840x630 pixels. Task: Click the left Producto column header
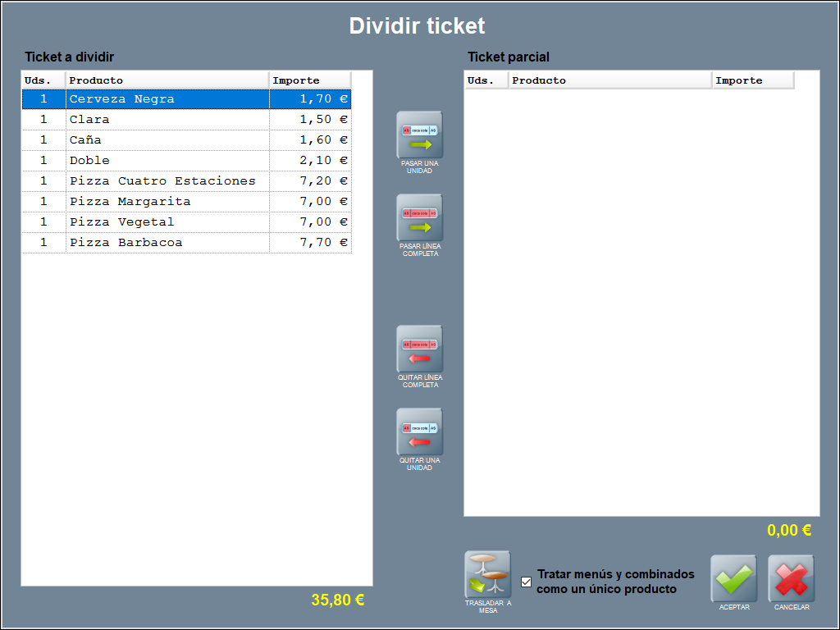pyautogui.click(x=167, y=80)
